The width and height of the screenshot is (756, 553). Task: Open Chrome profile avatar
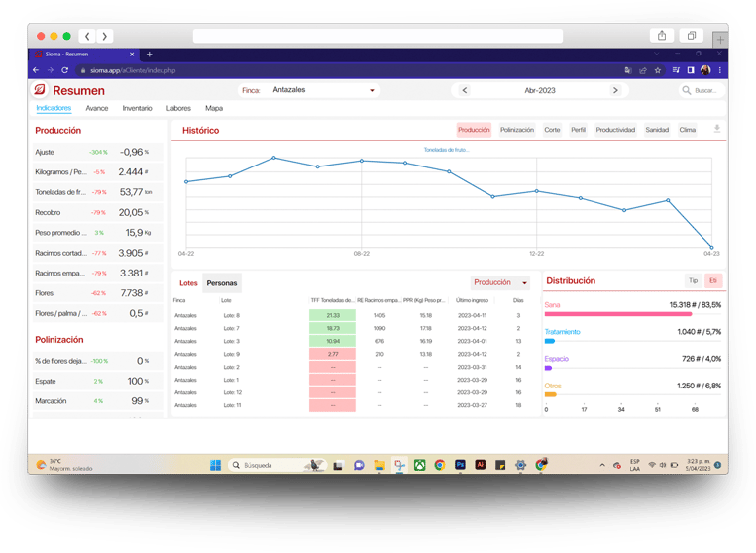pos(705,70)
